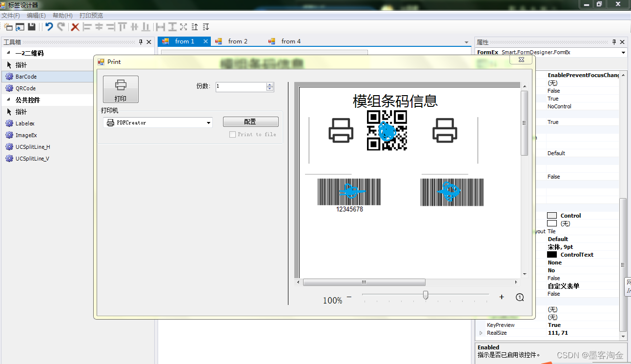
Task: Click the Align Bottom toolbar icon
Action: pos(146,27)
